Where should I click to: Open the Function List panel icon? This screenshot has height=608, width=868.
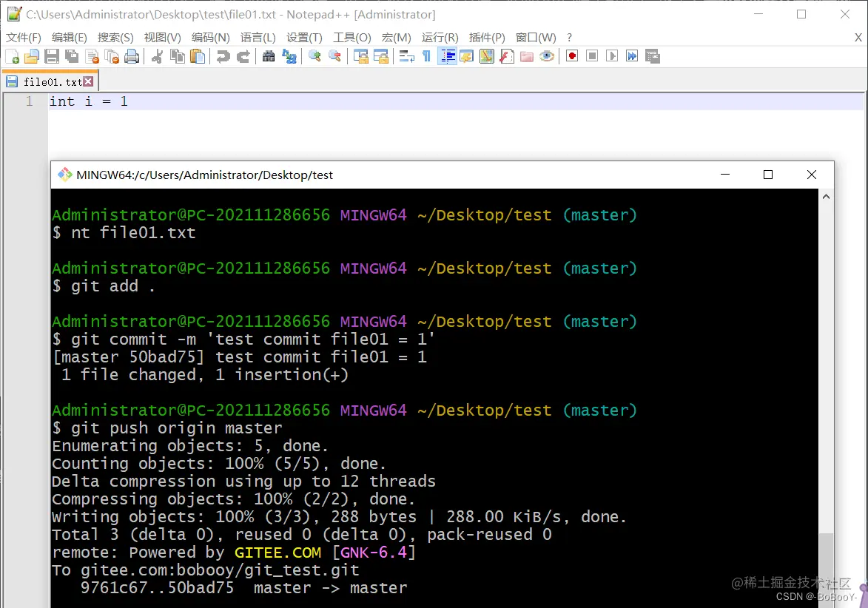point(506,56)
